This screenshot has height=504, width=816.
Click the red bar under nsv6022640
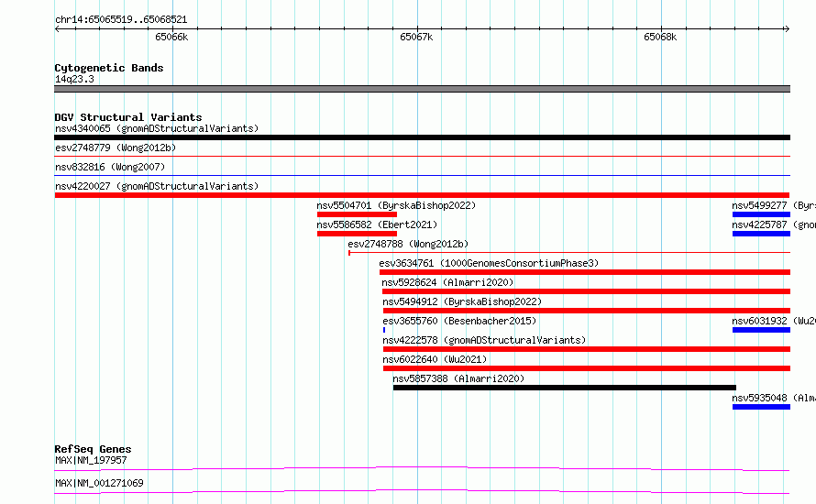coord(587,368)
